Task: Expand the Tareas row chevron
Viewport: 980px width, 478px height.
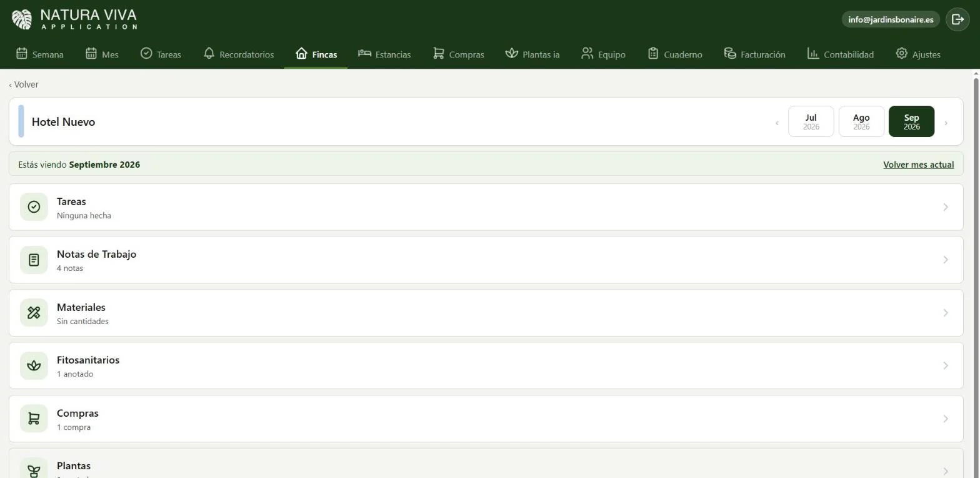Action: (x=946, y=207)
